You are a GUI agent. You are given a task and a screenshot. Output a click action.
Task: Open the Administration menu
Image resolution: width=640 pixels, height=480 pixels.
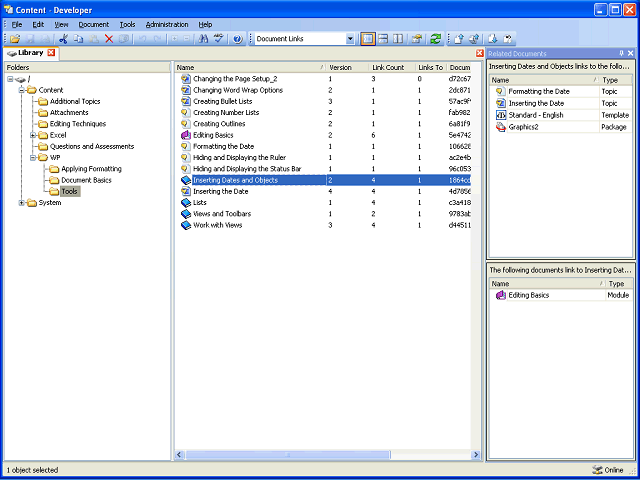click(x=167, y=24)
